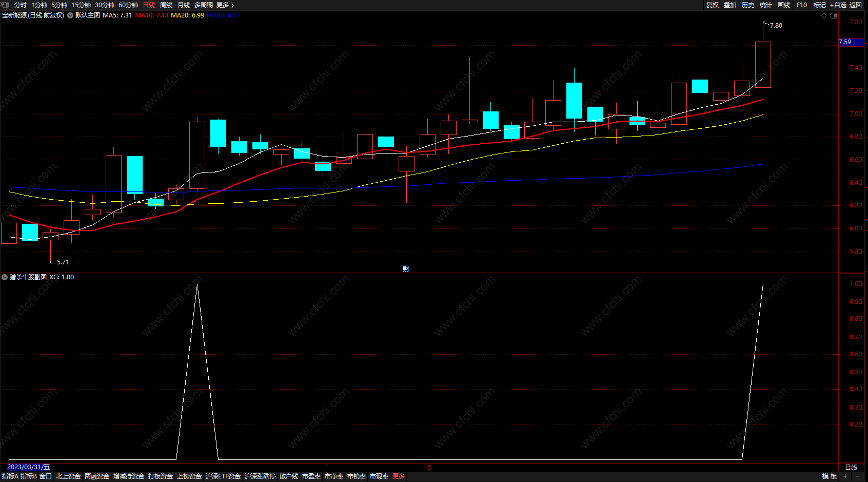Activate the 画线 drawing tools

[784, 5]
